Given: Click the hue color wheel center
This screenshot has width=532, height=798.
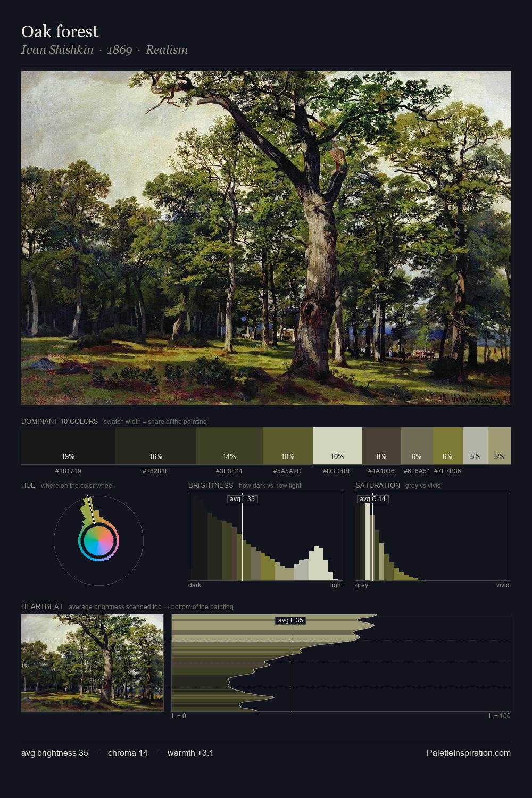Looking at the screenshot, I should [x=98, y=541].
